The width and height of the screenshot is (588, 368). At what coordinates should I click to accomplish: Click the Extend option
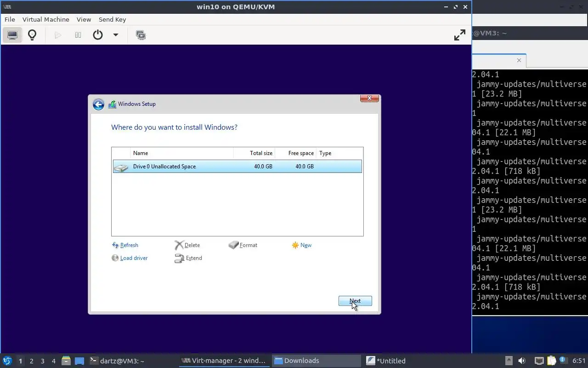pyautogui.click(x=194, y=258)
